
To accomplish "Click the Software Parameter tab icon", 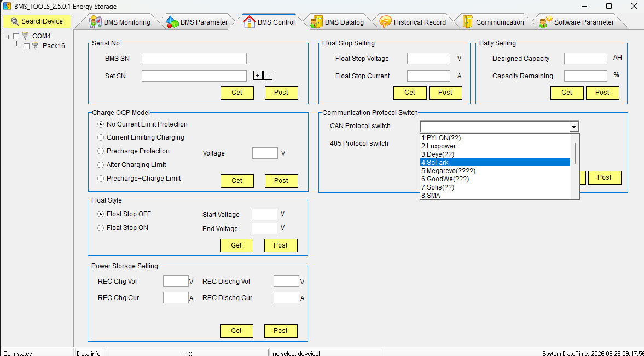I will coord(546,22).
